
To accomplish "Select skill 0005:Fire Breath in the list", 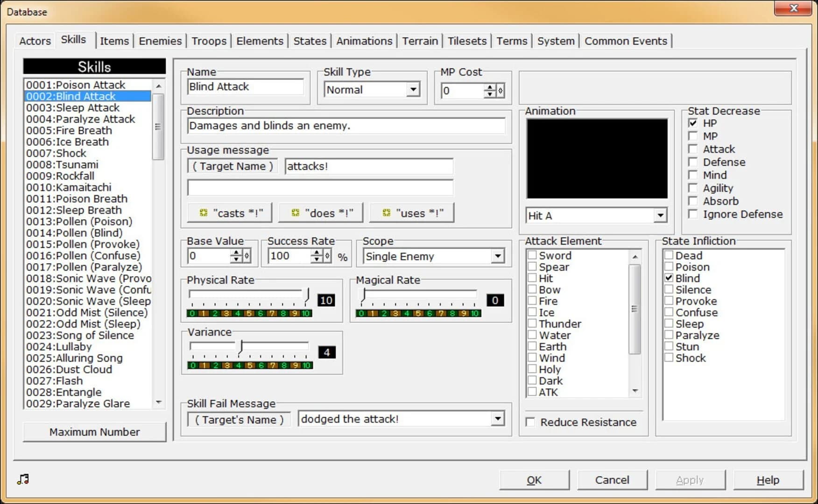I will click(68, 131).
